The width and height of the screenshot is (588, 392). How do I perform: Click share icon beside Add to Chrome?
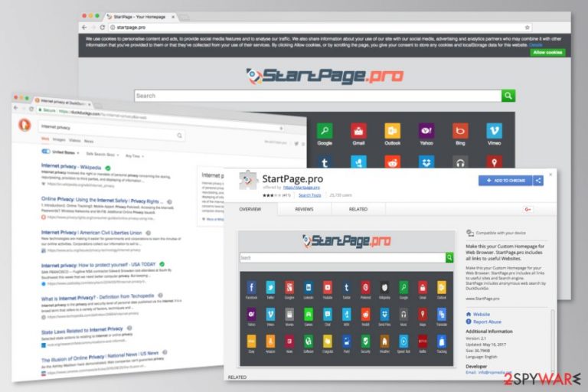pos(538,181)
